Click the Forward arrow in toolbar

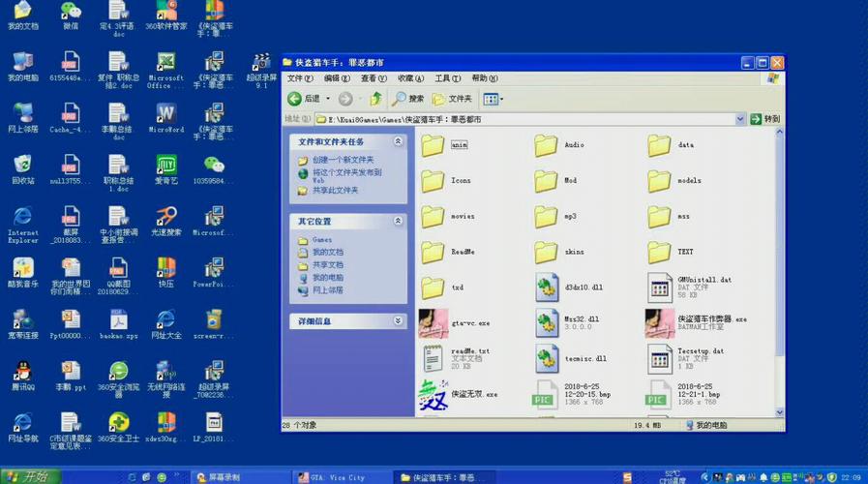click(345, 99)
